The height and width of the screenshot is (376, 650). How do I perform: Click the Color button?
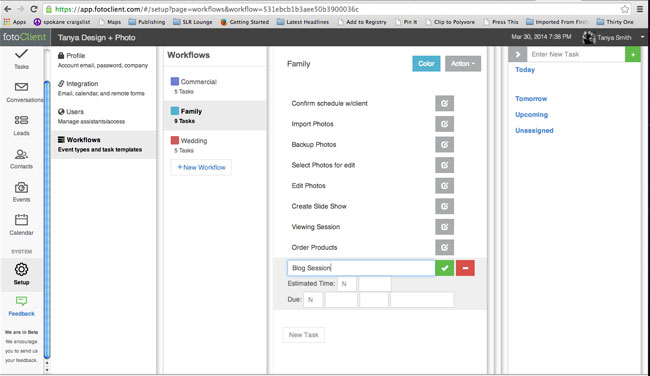[426, 63]
